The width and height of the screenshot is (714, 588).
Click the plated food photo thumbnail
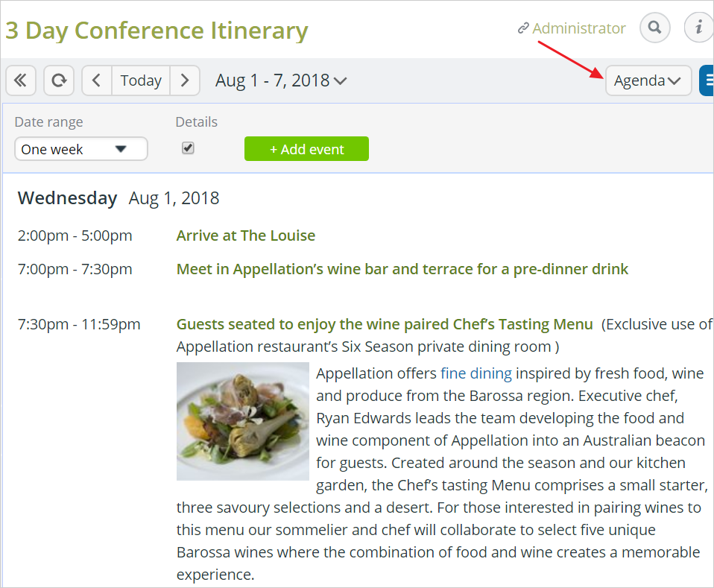coord(242,421)
